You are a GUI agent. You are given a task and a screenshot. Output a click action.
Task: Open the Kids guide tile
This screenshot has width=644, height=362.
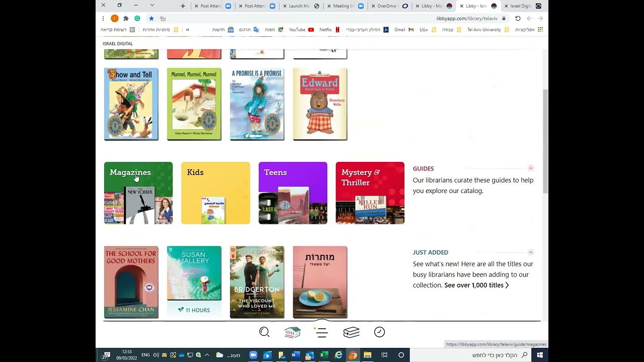[215, 193]
